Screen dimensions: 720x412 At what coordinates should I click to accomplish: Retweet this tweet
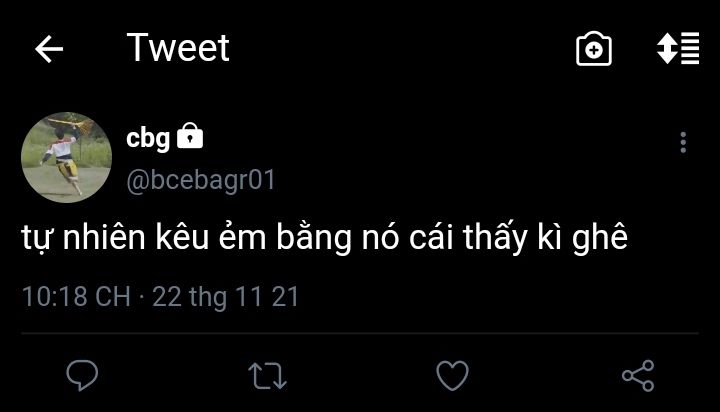click(x=267, y=375)
